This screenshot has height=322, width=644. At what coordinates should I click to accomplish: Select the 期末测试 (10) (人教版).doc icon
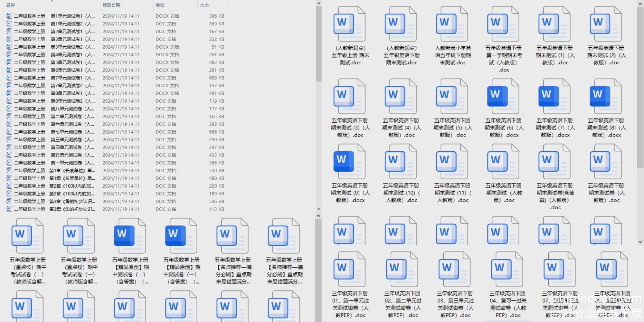coord(401,162)
